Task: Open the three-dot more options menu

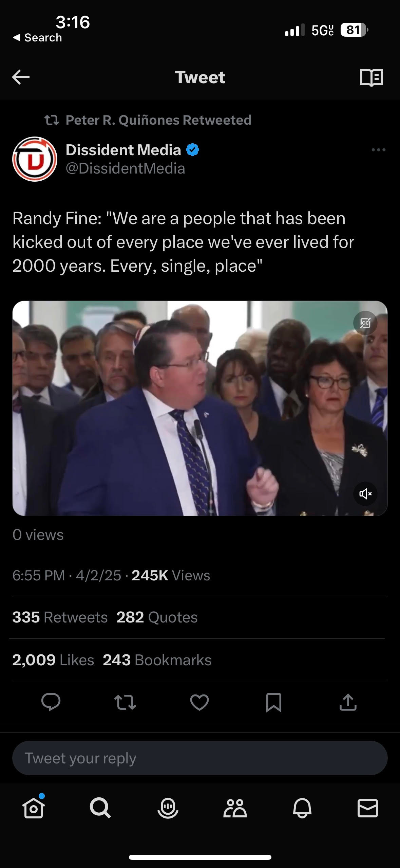Action: pos(378,150)
